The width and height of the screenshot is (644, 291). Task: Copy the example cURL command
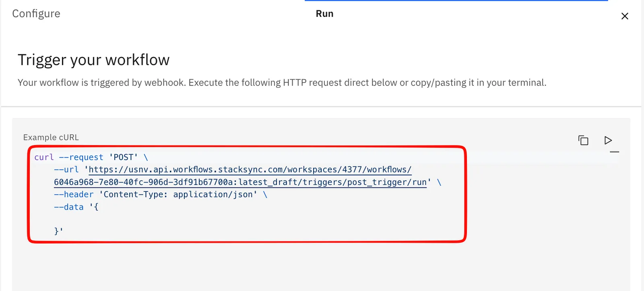583,140
